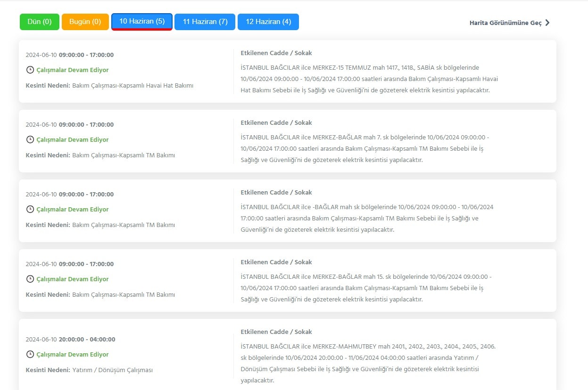Click Etkilenen Cadde / Sokak heading in 15 TEMMUZ card
This screenshot has height=390, width=588.
tap(276, 53)
